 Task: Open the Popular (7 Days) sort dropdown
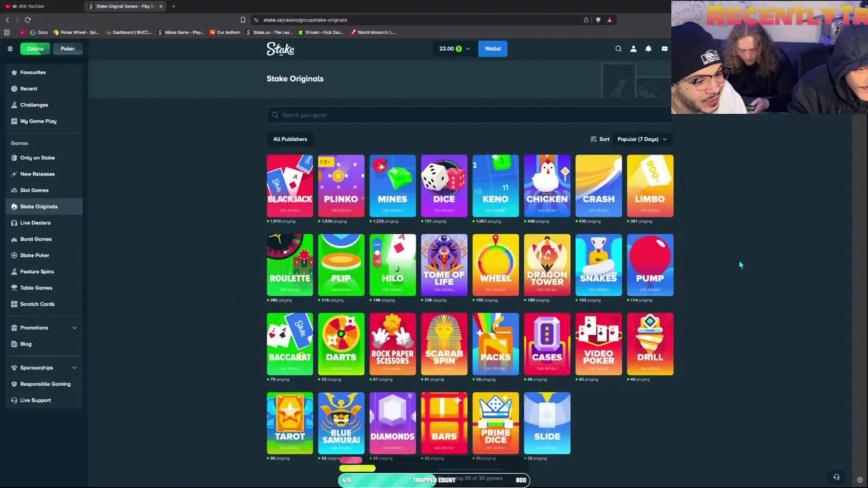(642, 139)
